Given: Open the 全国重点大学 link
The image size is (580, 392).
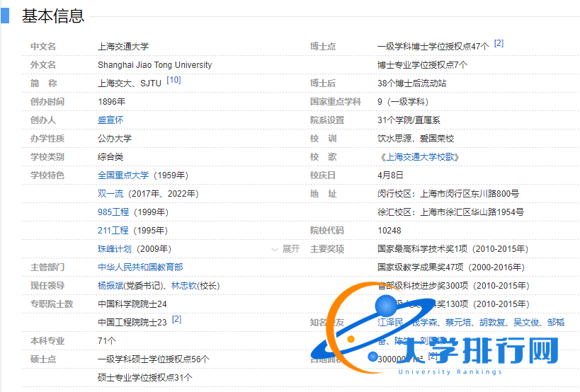Looking at the screenshot, I should point(123,175).
